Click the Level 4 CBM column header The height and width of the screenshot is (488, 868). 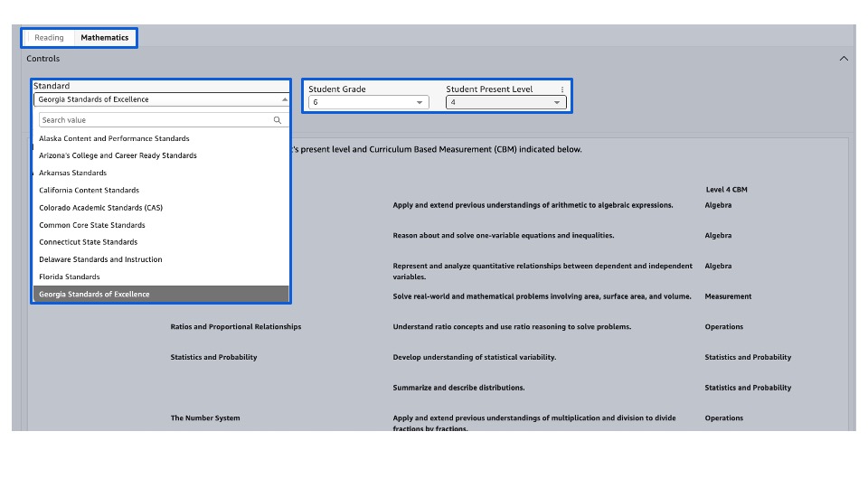(x=726, y=190)
